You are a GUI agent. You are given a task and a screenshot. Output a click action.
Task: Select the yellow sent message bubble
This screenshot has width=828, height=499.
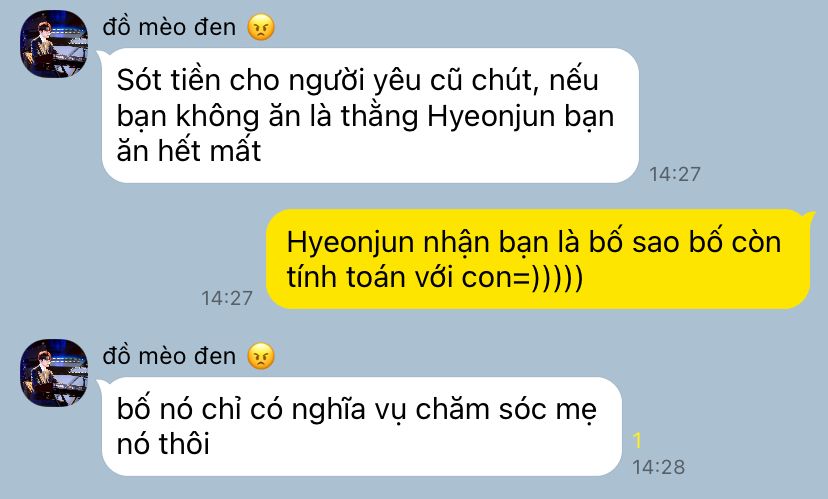coord(538,259)
